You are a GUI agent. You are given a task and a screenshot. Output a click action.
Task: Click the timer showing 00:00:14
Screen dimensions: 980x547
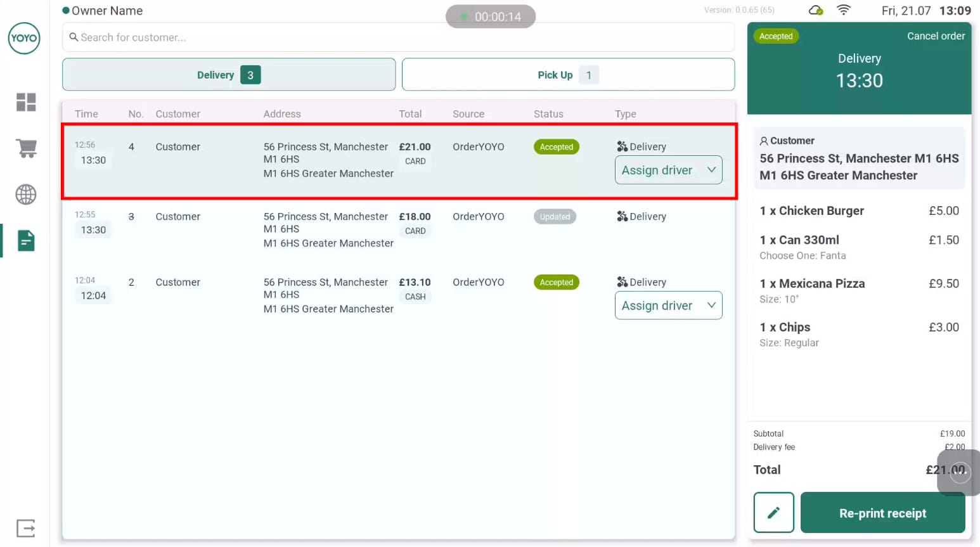coord(491,16)
